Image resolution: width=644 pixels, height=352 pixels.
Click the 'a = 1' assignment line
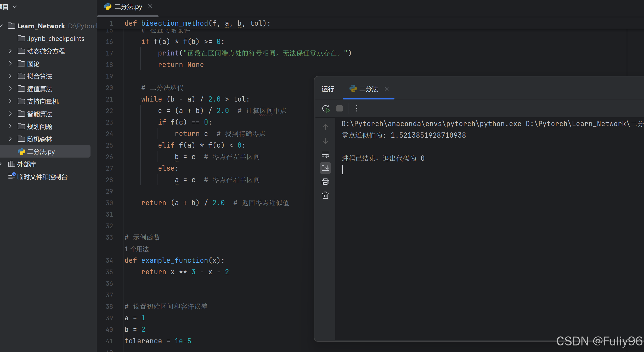coord(135,318)
